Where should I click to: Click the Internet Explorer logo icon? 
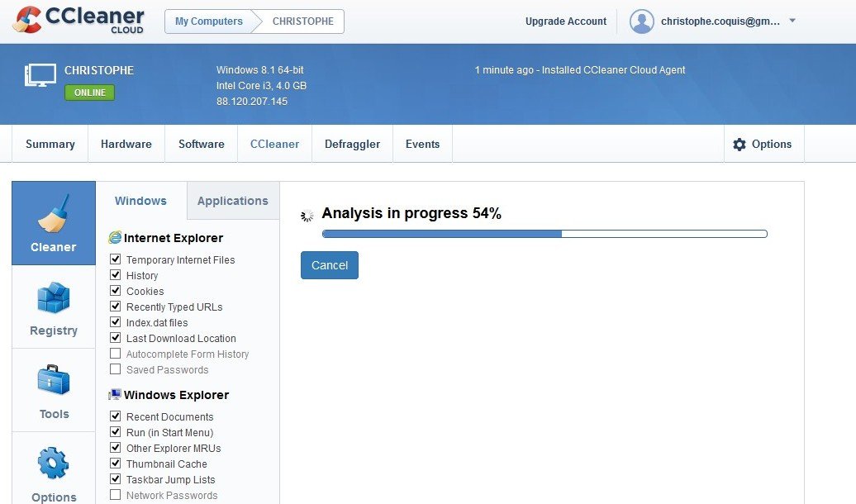click(115, 237)
